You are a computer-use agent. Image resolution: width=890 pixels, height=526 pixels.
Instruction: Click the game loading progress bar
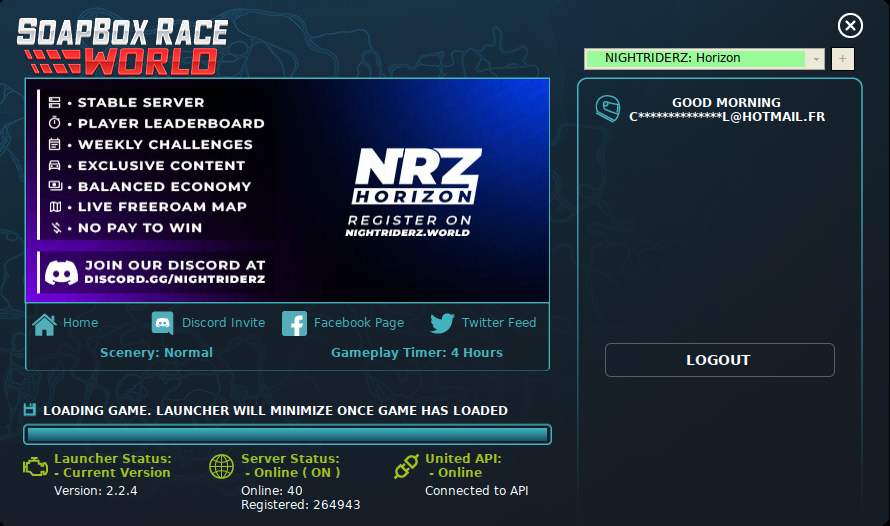coord(287,434)
